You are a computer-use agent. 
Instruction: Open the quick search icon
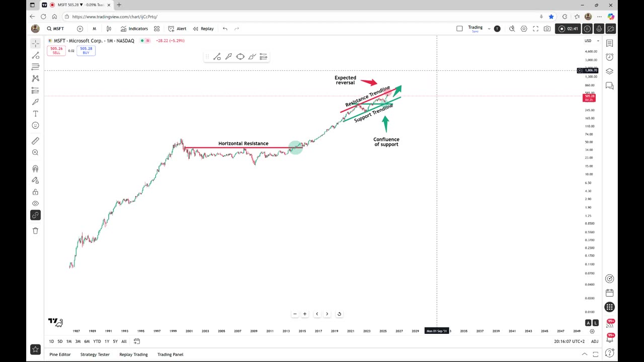512,29
